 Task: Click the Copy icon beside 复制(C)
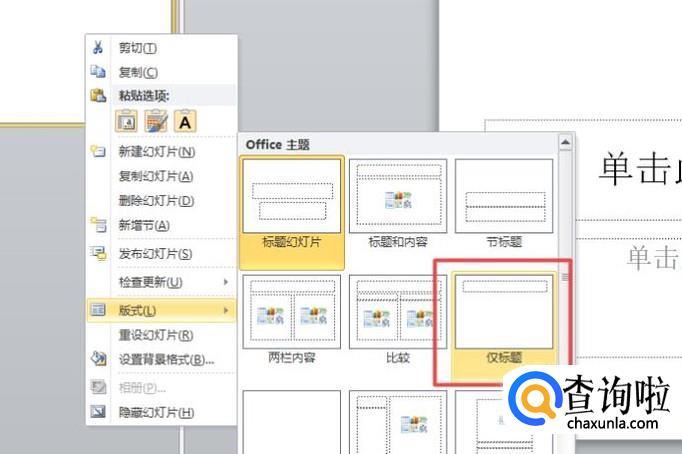[98, 71]
